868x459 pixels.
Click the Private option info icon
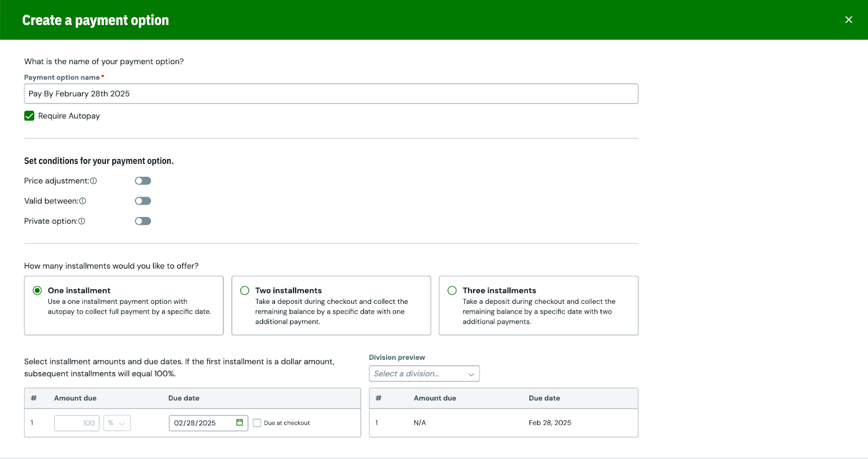81,221
